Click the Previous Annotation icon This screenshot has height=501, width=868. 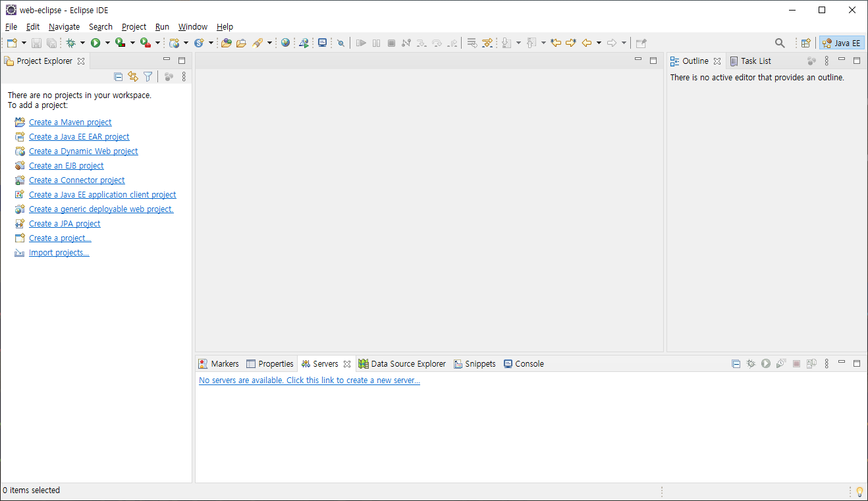(x=531, y=43)
